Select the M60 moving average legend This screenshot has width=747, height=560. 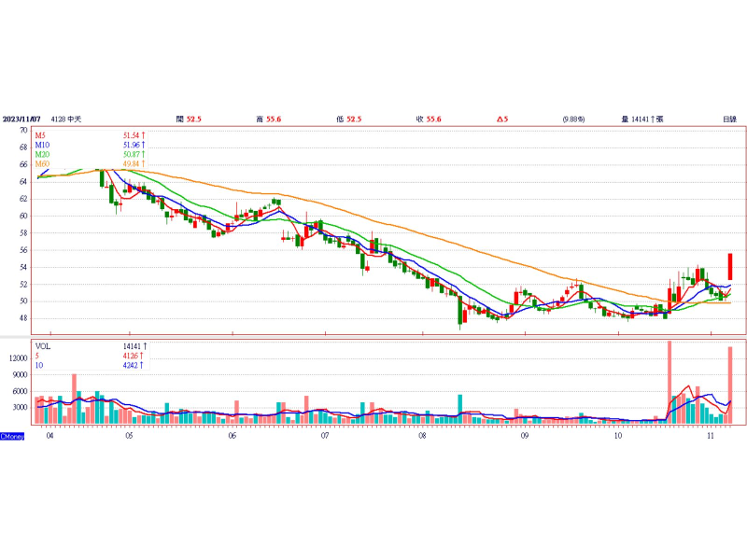point(42,164)
